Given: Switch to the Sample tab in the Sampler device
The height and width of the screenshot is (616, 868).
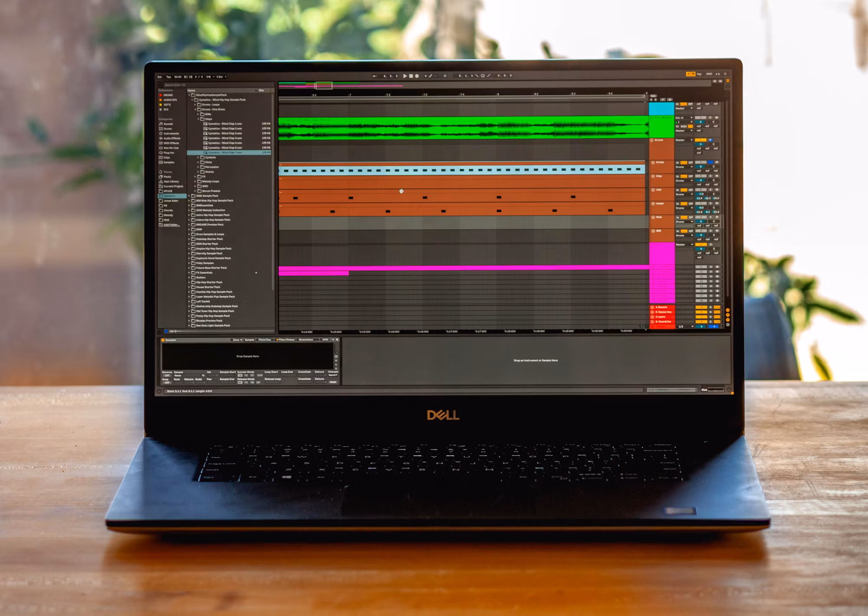Looking at the screenshot, I should [249, 340].
